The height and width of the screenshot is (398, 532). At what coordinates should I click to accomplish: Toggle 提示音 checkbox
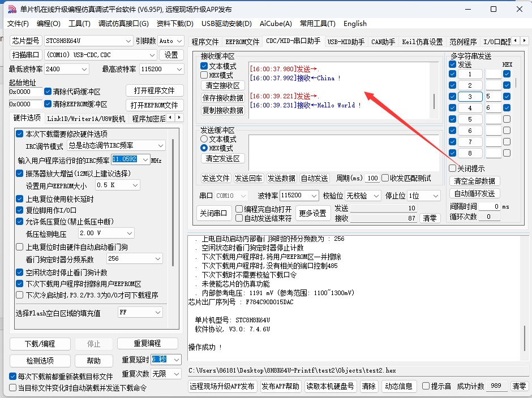point(426,386)
